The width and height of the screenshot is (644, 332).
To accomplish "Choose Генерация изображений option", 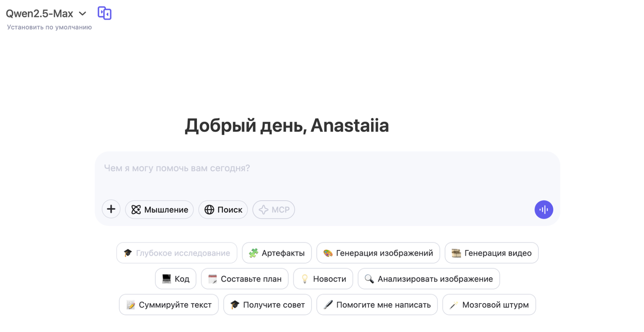I will click(378, 253).
